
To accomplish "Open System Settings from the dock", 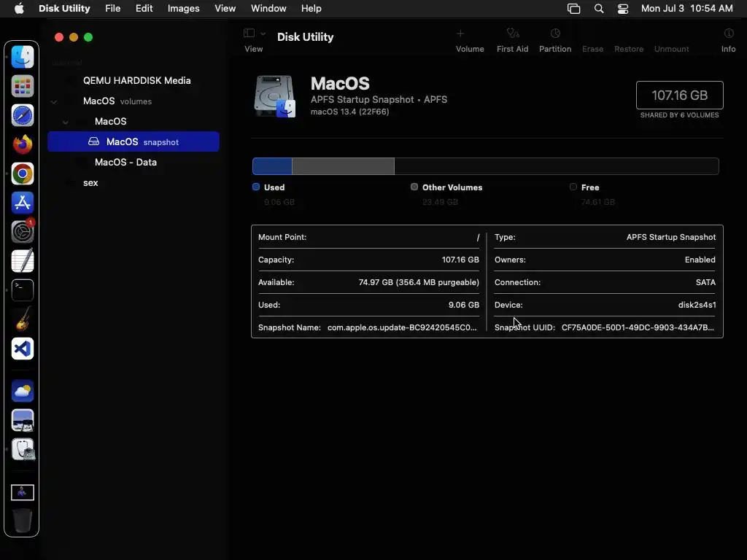I will click(23, 232).
